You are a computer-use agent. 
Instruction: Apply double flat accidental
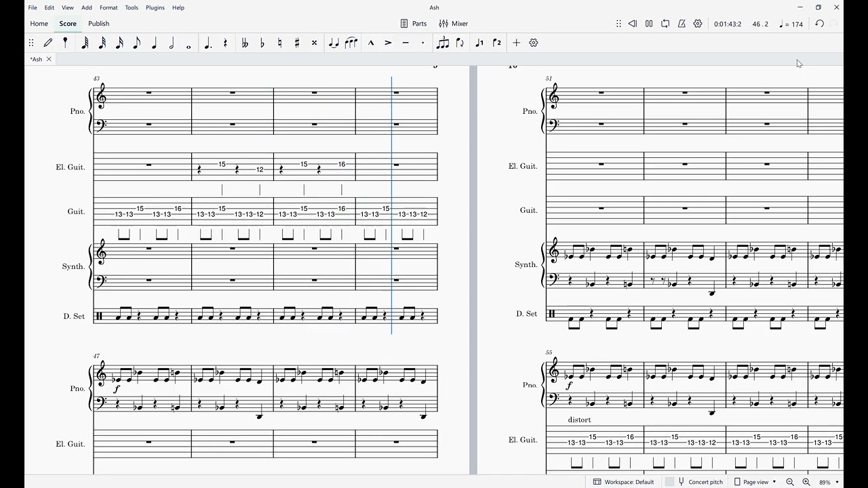(x=245, y=43)
